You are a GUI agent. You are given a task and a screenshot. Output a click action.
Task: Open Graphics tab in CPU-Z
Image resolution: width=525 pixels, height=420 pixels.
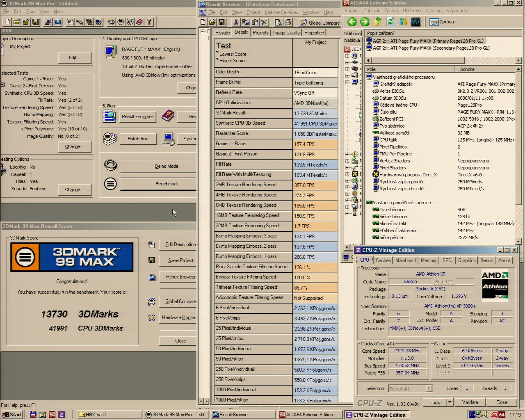(467, 260)
